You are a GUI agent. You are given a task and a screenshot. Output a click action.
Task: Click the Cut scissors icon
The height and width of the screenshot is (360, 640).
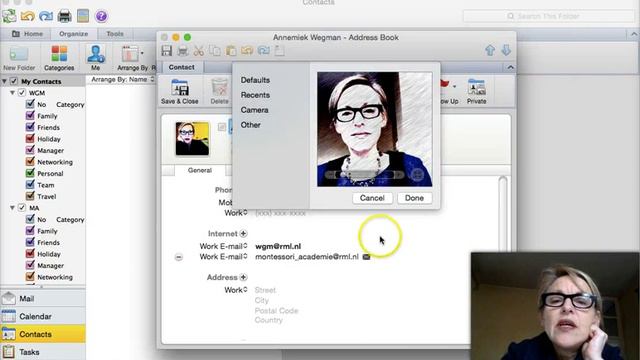point(199,51)
